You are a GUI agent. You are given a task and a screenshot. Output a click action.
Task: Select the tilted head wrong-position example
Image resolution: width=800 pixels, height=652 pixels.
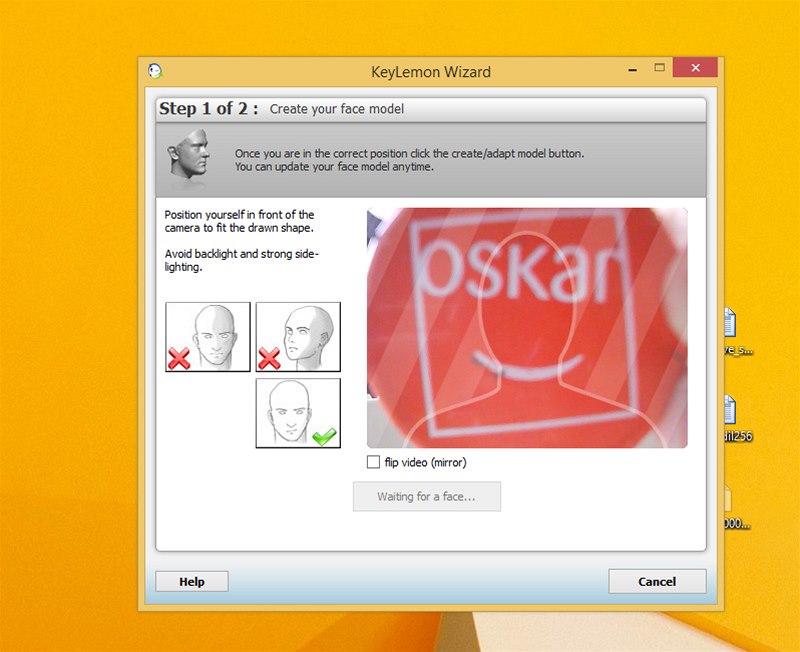tap(208, 337)
